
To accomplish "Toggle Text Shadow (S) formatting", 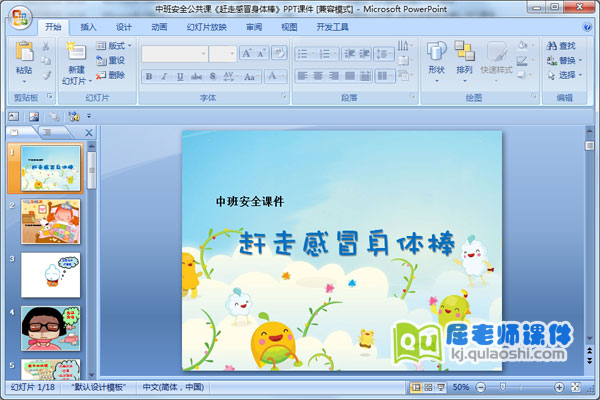I will (x=213, y=76).
